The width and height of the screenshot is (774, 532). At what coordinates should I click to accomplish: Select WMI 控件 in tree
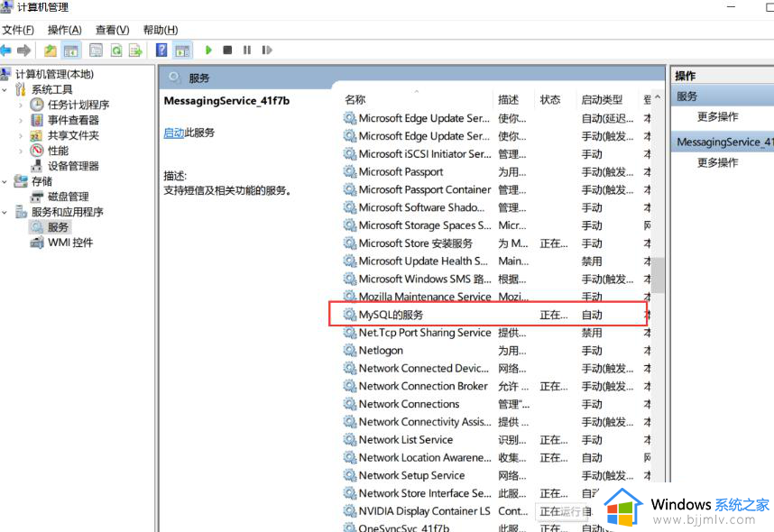point(70,243)
